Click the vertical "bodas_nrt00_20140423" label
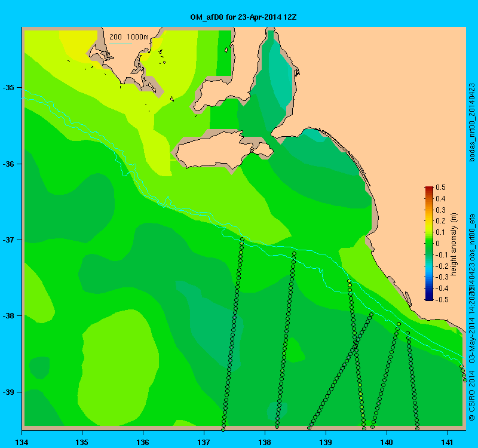The width and height of the screenshot is (478, 448). pos(471,122)
